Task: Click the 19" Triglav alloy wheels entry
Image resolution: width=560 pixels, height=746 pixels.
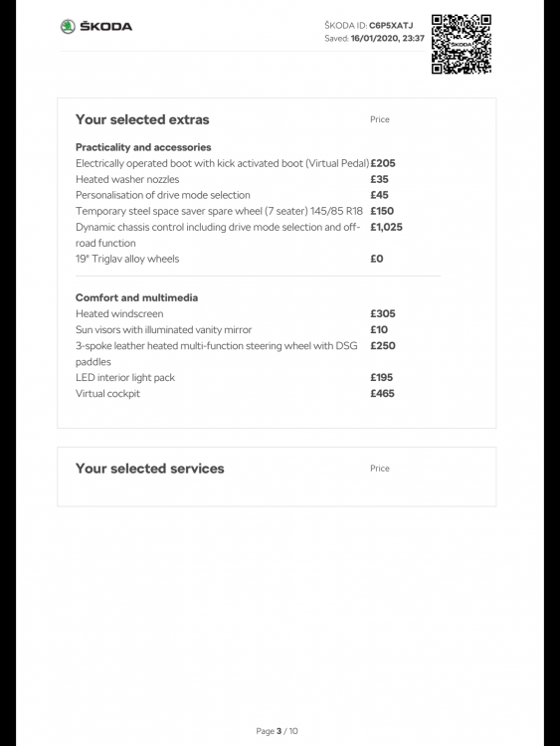Action: [127, 259]
